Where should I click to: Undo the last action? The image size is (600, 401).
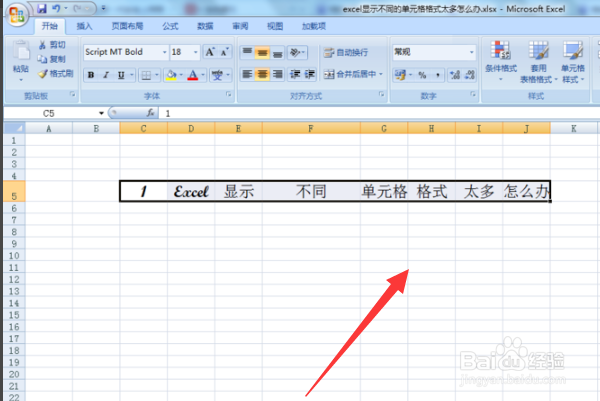(x=56, y=8)
